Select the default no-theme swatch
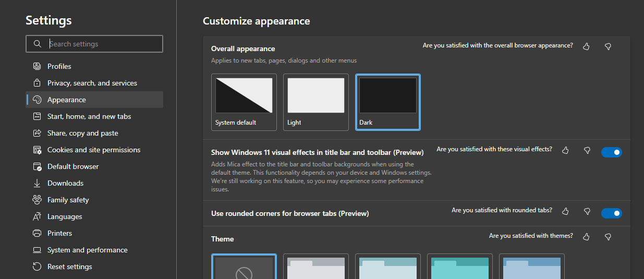The image size is (644, 279). [244, 266]
